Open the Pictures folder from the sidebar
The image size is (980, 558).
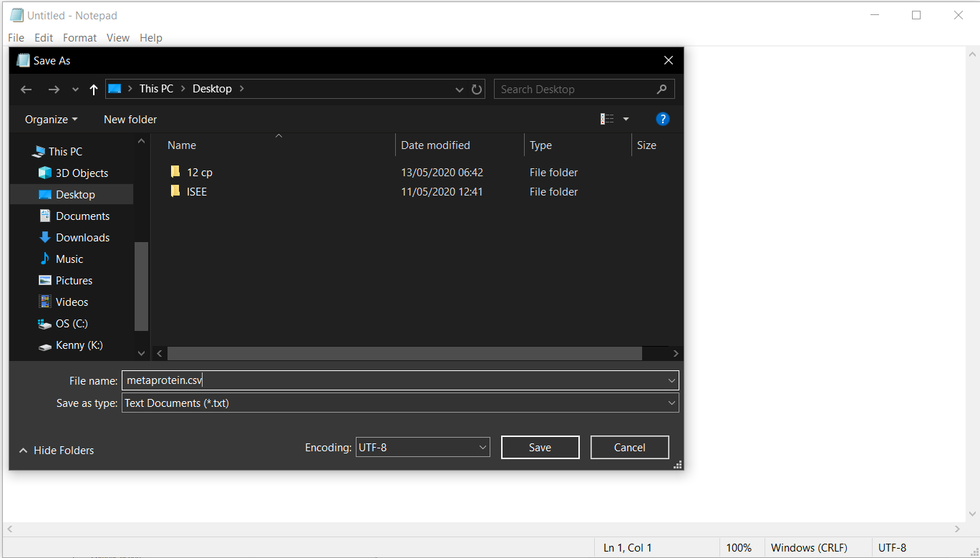[x=74, y=280]
